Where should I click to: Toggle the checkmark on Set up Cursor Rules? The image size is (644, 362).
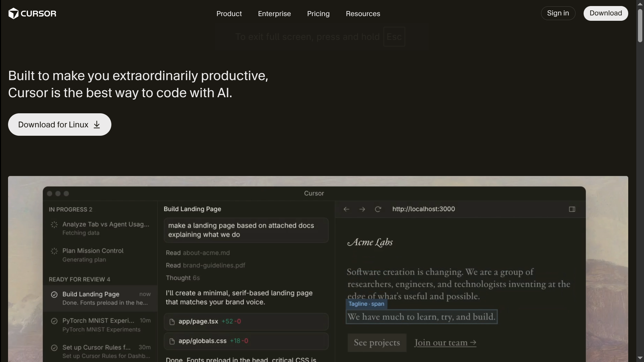[55, 348]
